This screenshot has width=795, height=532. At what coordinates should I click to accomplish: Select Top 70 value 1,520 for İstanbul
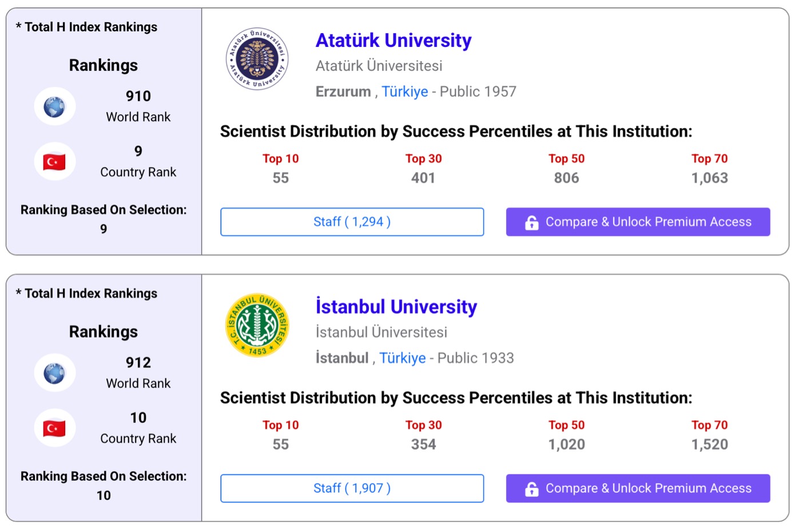point(709,445)
